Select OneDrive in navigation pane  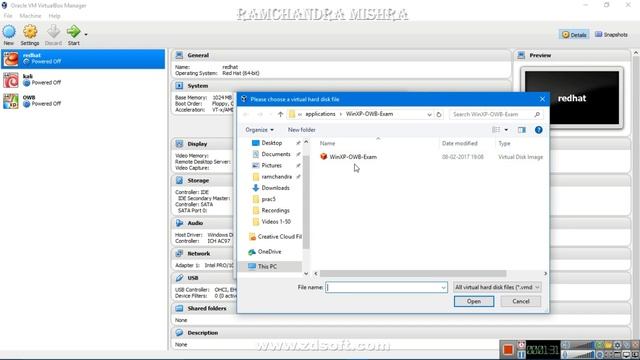269,252
